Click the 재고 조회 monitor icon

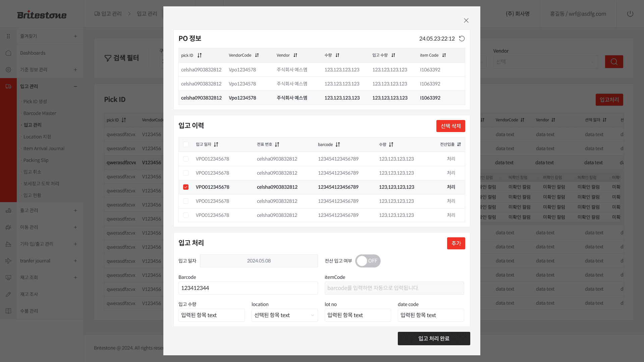(x=8, y=278)
